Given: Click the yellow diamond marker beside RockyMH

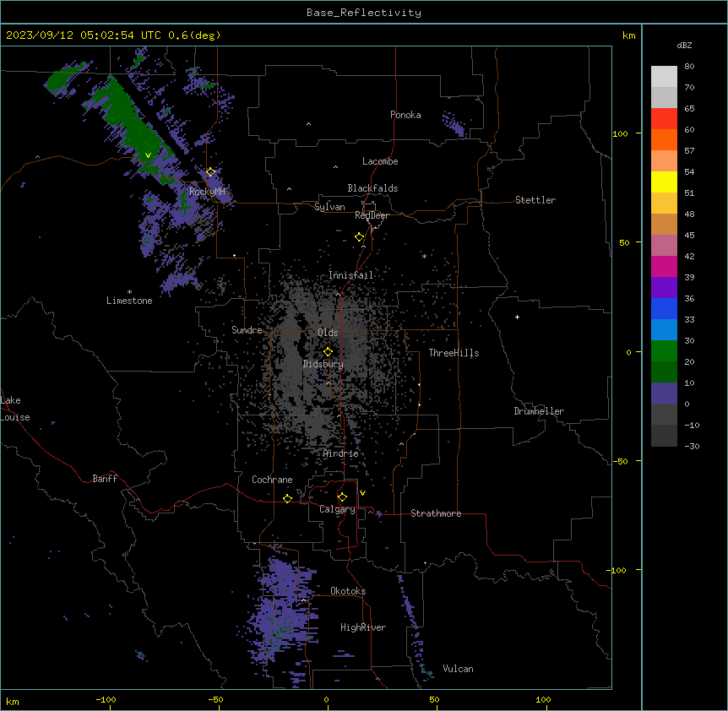Looking at the screenshot, I should coord(211,172).
